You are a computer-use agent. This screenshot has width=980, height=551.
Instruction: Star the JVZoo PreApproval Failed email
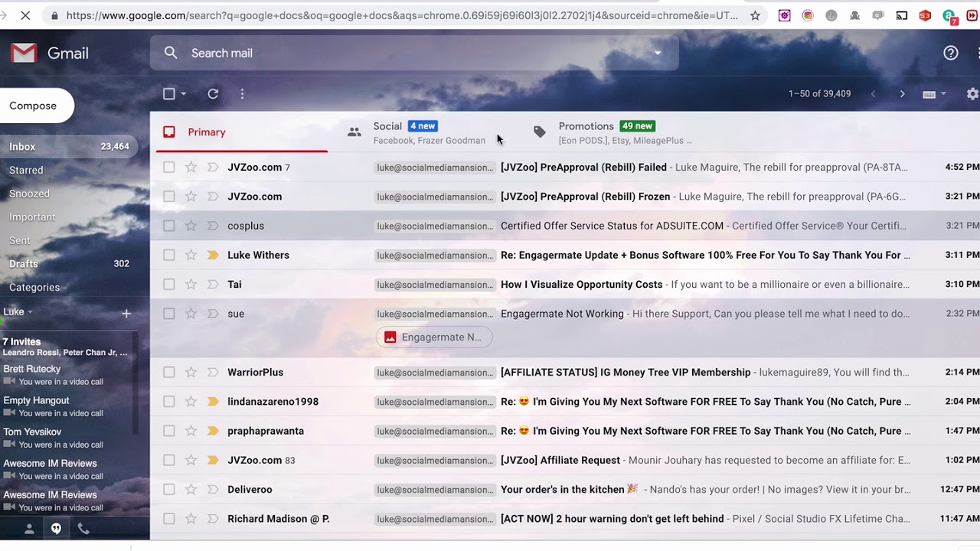pyautogui.click(x=191, y=167)
